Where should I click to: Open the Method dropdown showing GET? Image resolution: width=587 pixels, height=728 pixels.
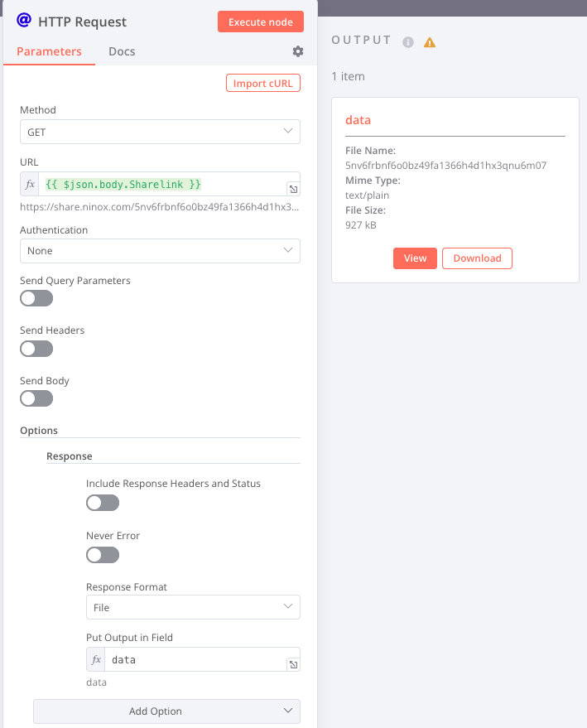point(160,132)
